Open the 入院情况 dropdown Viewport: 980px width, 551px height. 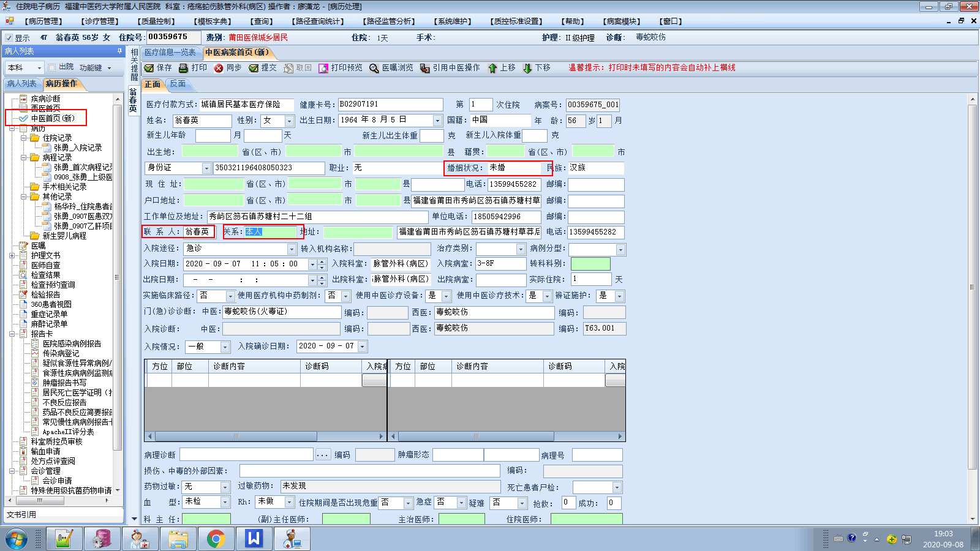tap(225, 347)
